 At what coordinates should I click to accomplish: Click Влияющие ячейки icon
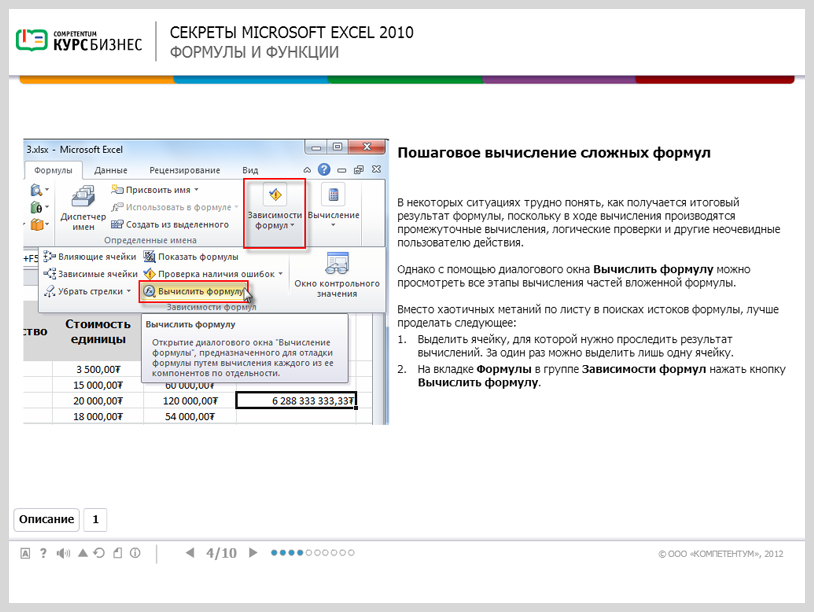tap(49, 256)
